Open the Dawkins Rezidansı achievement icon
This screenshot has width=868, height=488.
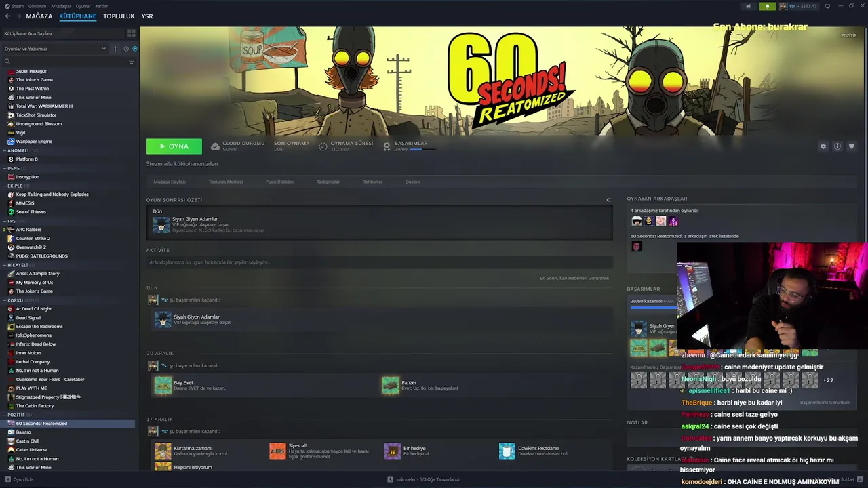507,451
